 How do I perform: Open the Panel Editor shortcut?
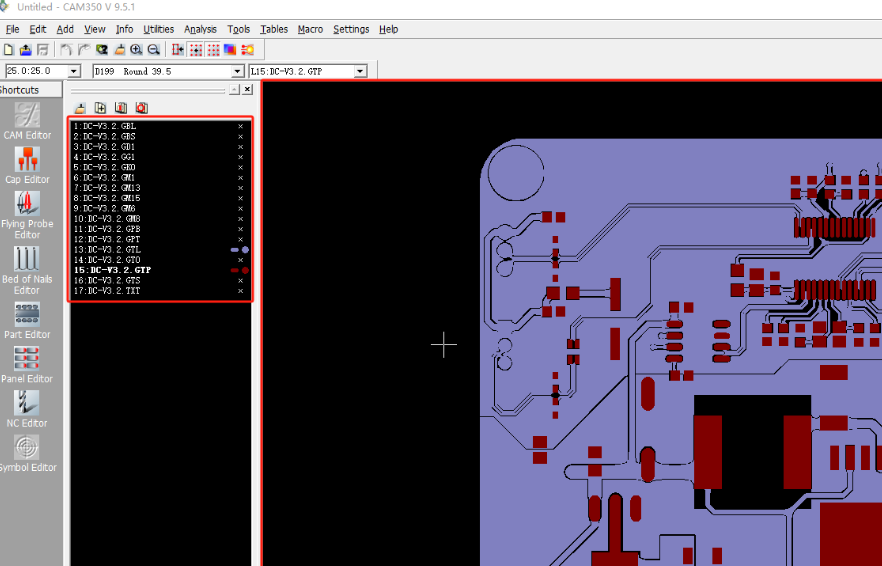27,358
